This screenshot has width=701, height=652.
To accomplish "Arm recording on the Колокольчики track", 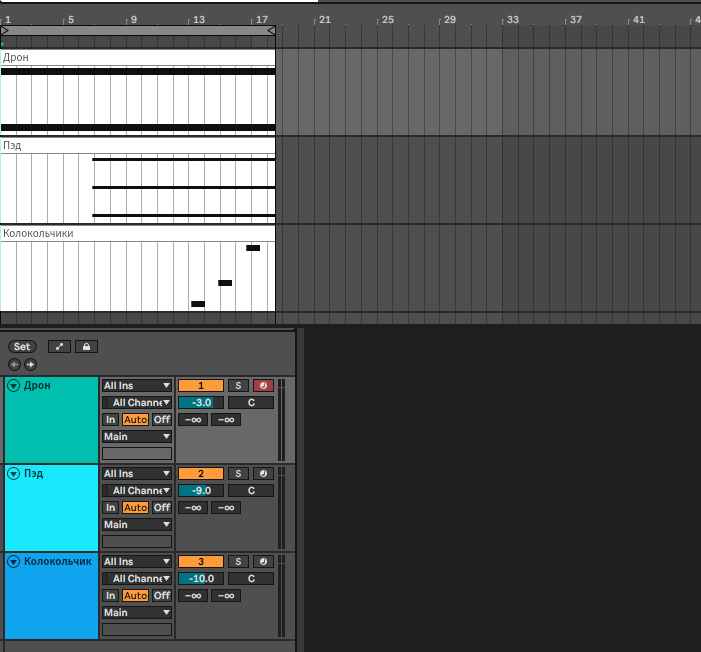I will tap(263, 562).
